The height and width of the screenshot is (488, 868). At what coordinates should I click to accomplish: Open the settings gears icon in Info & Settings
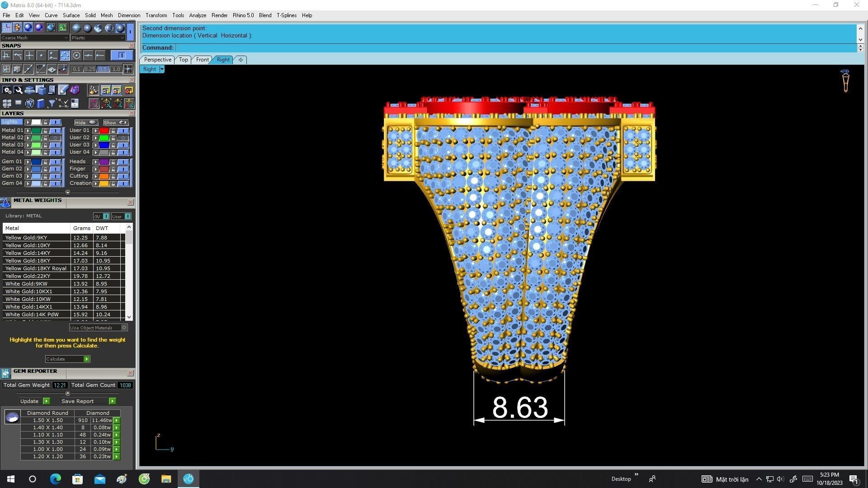[7, 90]
